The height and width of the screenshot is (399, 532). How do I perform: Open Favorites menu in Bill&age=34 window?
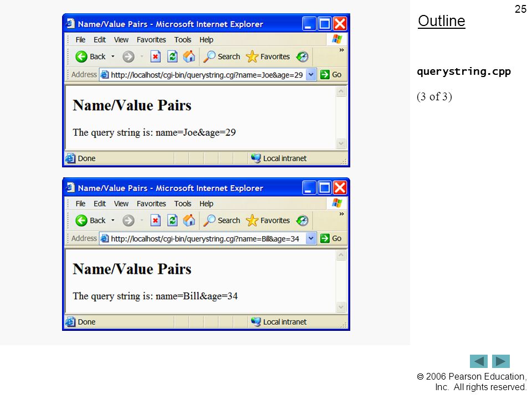pyautogui.click(x=151, y=203)
